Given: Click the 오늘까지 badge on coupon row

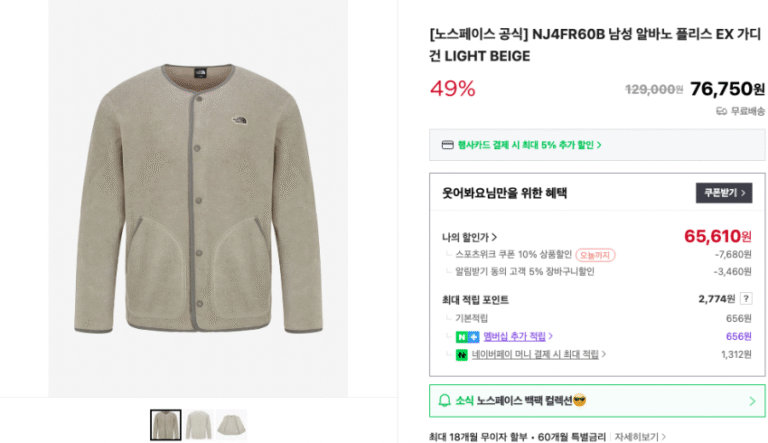Looking at the screenshot, I should click(x=595, y=255).
